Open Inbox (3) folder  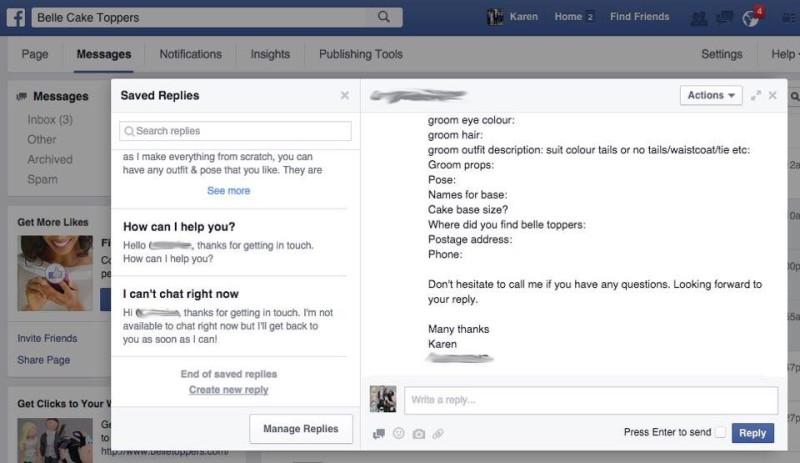click(x=50, y=119)
